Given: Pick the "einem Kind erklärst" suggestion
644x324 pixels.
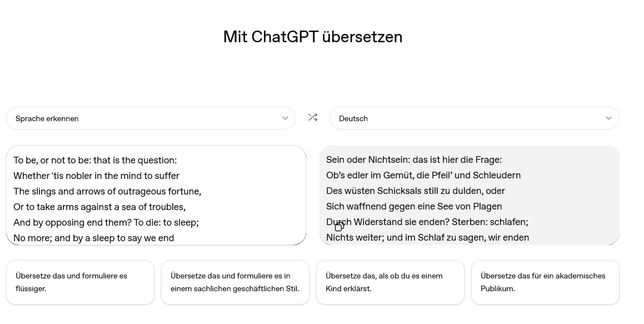Looking at the screenshot, I should [390, 282].
